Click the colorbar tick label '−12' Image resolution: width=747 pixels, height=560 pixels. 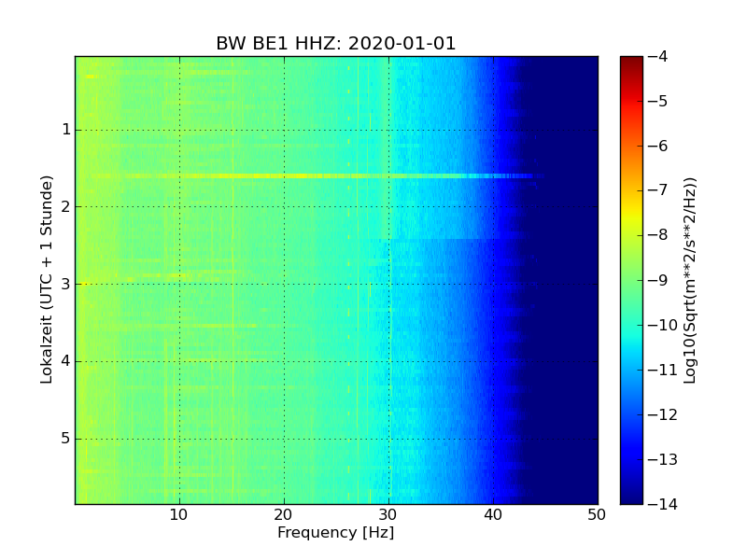pos(663,414)
